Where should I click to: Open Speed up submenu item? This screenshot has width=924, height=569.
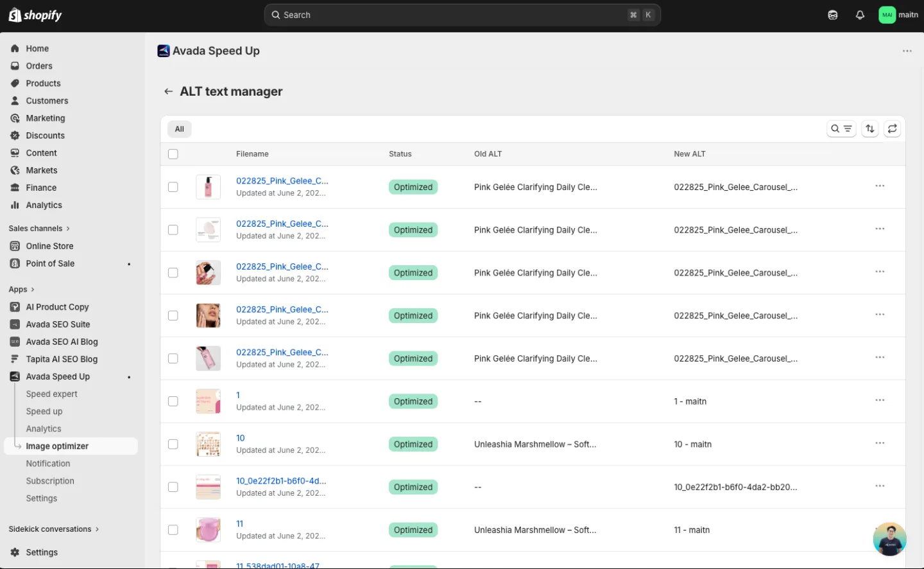click(x=44, y=412)
